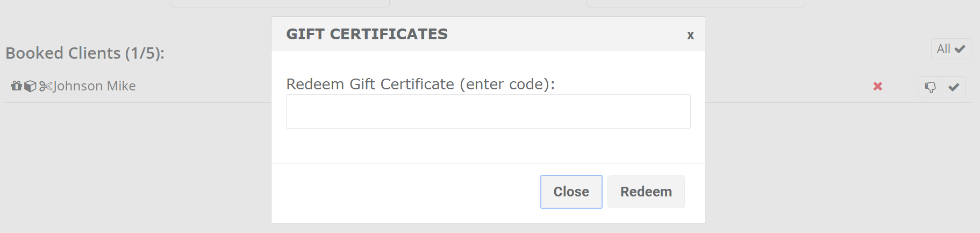Open the Johnson Mike client entry
Viewport: 980px width, 233px height.
click(x=95, y=86)
